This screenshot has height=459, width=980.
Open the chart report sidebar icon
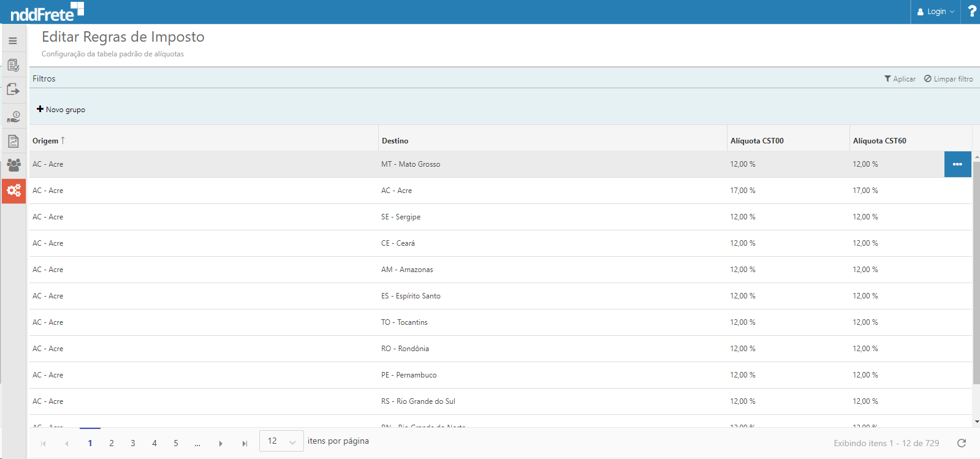click(13, 141)
